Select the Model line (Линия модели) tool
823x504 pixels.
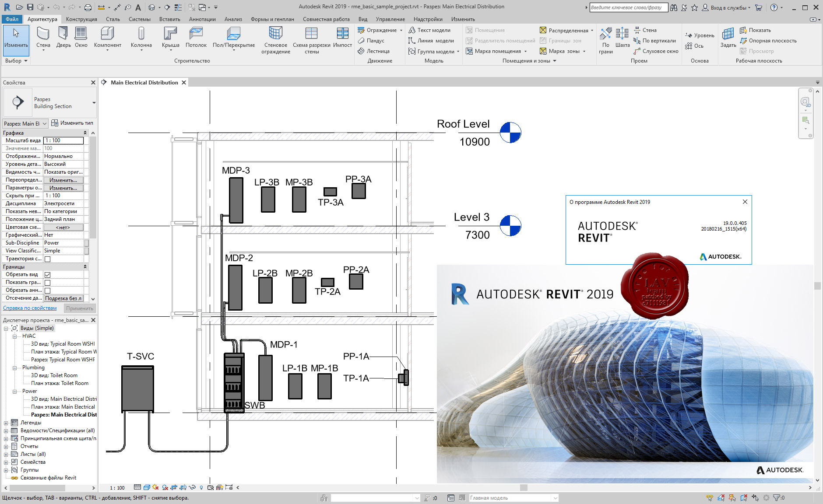point(431,41)
